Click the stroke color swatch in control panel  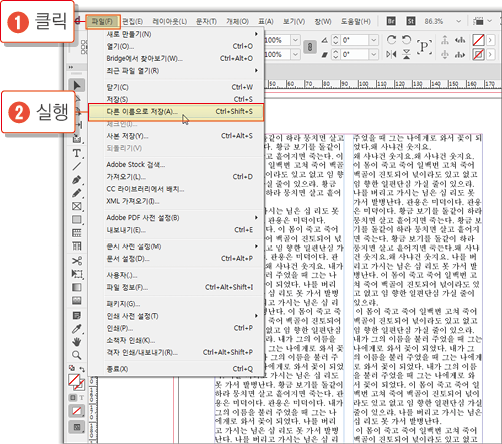[x=478, y=54]
